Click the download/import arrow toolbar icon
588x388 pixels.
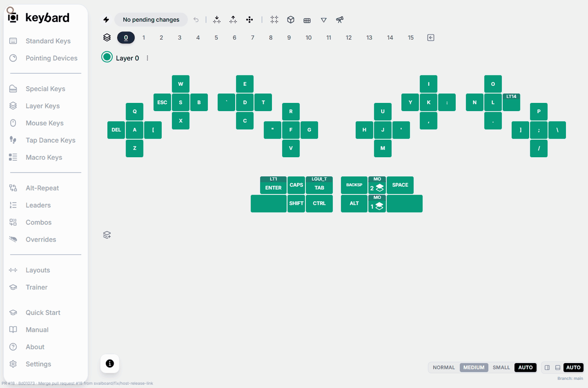click(x=217, y=20)
